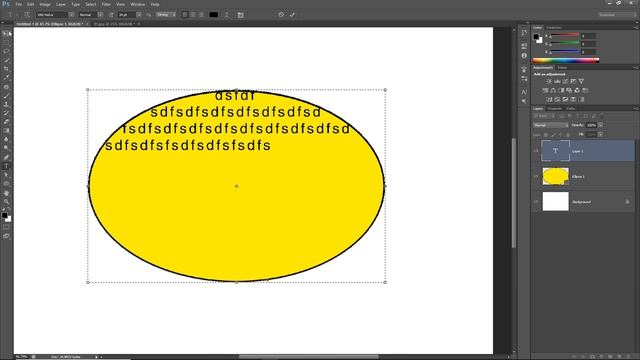Select the Eraser tool
This screenshot has height=360, width=640.
click(x=6, y=122)
